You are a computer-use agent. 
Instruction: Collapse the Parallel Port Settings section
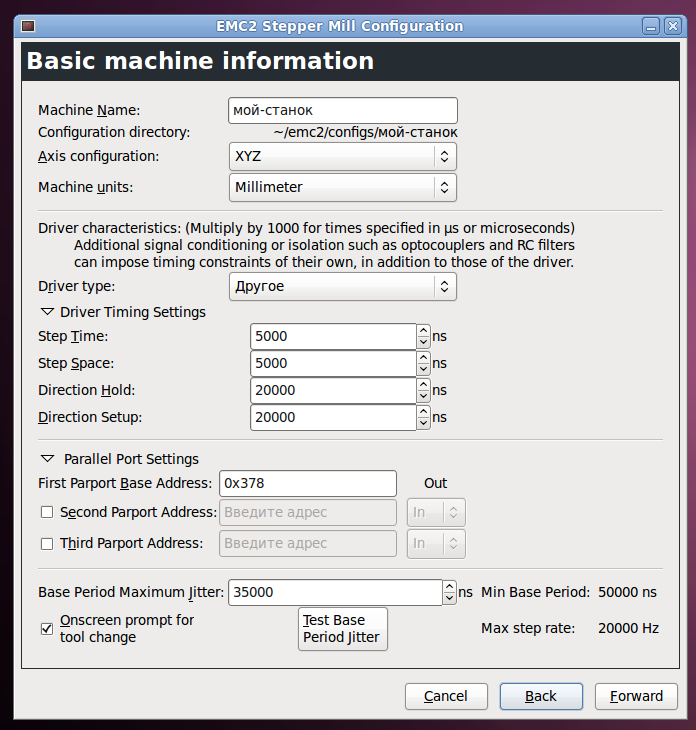pyautogui.click(x=47, y=459)
